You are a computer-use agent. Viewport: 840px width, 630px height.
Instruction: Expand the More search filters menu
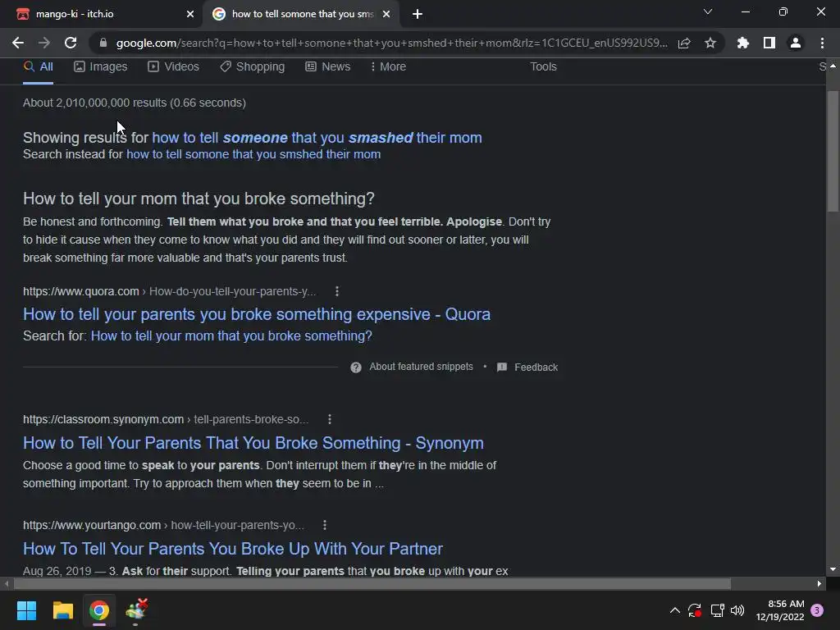click(388, 67)
